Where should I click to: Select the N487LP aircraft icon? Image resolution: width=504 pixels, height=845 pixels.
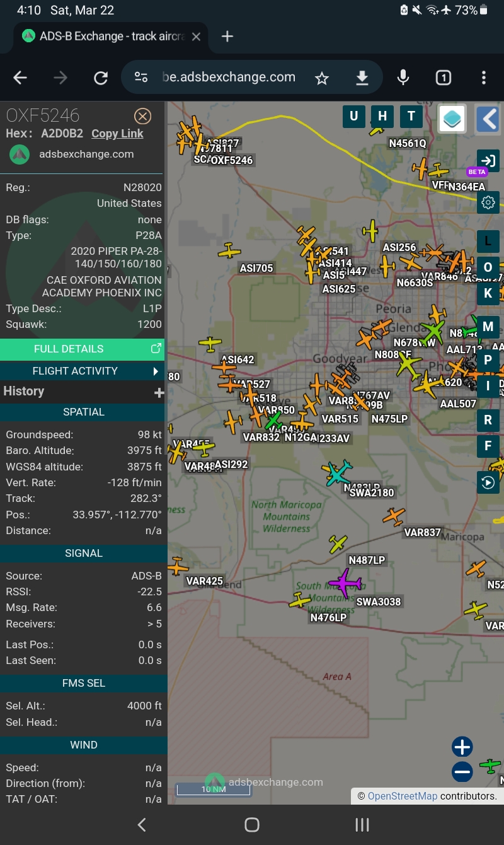point(338,544)
